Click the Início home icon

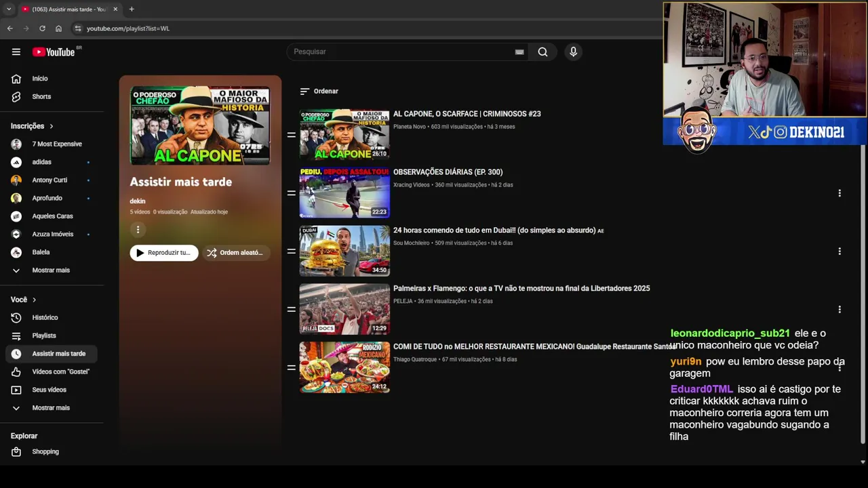[x=16, y=79]
